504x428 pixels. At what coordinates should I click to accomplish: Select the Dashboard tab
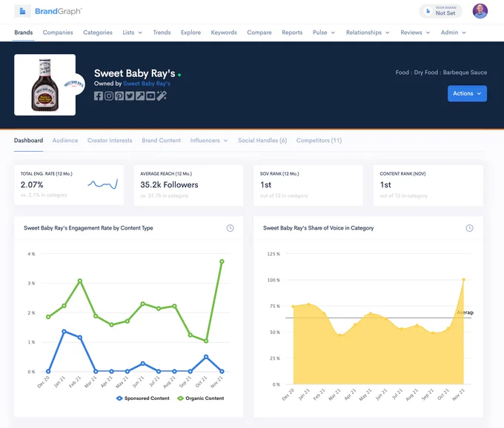point(28,140)
